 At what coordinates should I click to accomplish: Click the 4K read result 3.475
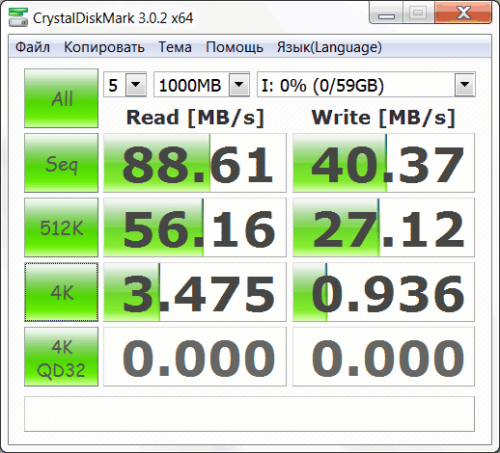[x=195, y=292]
